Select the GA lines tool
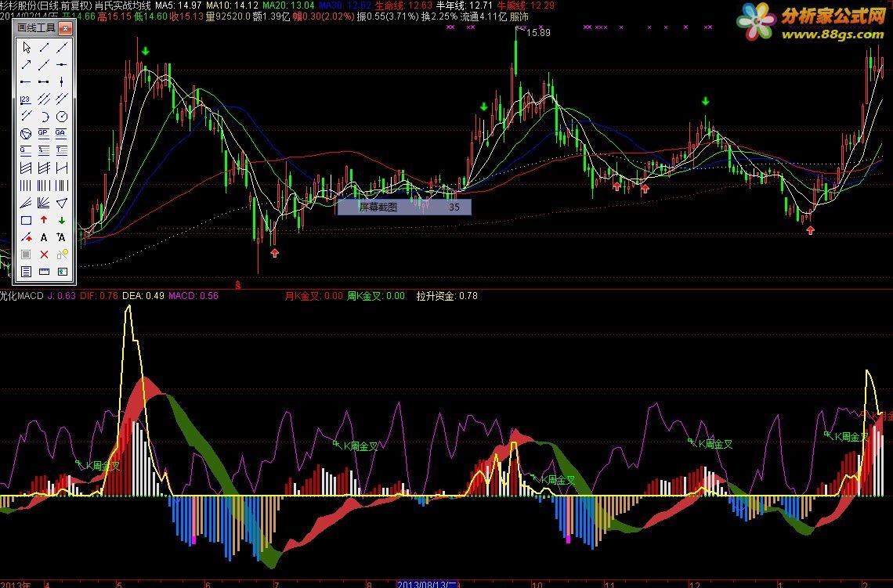Screen dimensions: 893x588 [x=62, y=134]
